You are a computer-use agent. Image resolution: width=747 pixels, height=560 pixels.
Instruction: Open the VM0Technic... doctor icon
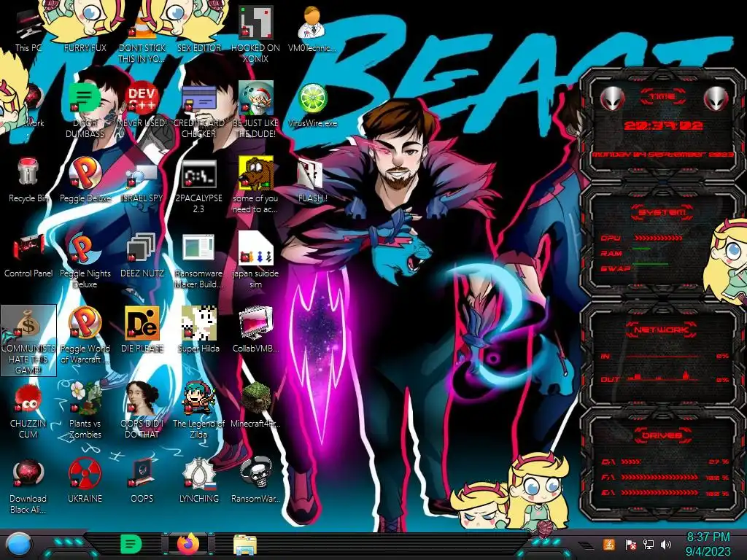312,29
